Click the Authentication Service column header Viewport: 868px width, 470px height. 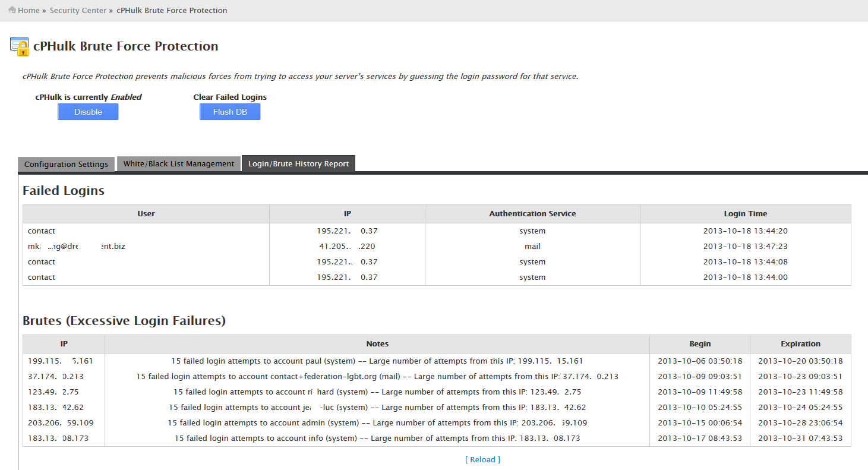tap(532, 214)
